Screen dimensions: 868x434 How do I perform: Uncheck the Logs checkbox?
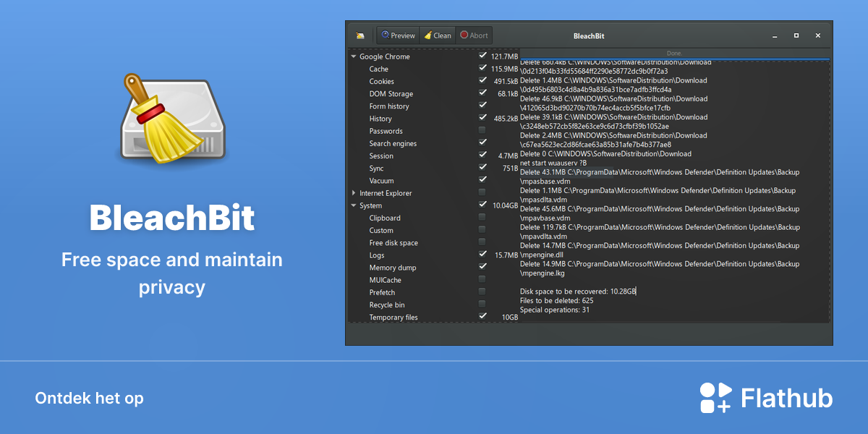pyautogui.click(x=482, y=254)
